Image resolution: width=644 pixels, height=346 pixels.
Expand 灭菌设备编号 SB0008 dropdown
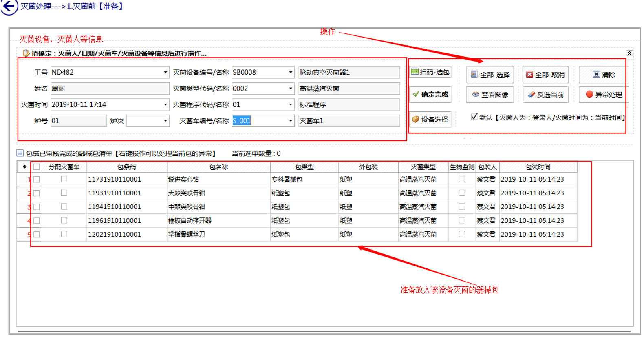(x=290, y=73)
